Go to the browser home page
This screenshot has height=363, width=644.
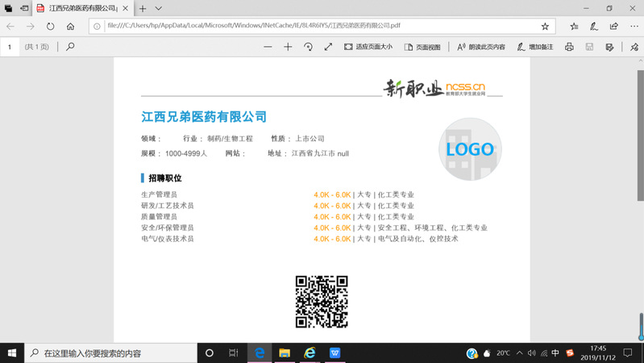[71, 26]
